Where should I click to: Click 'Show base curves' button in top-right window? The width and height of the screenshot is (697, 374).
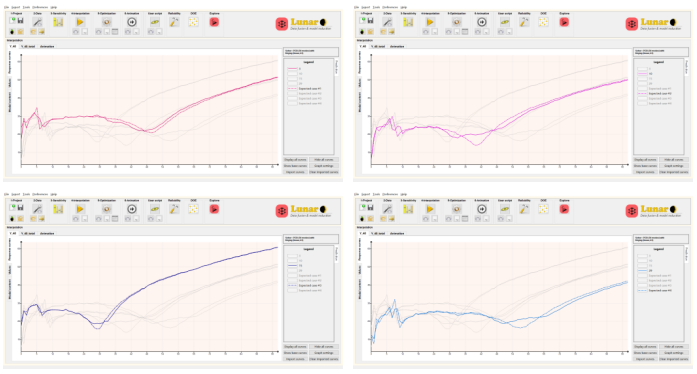pyautogui.click(x=645, y=166)
